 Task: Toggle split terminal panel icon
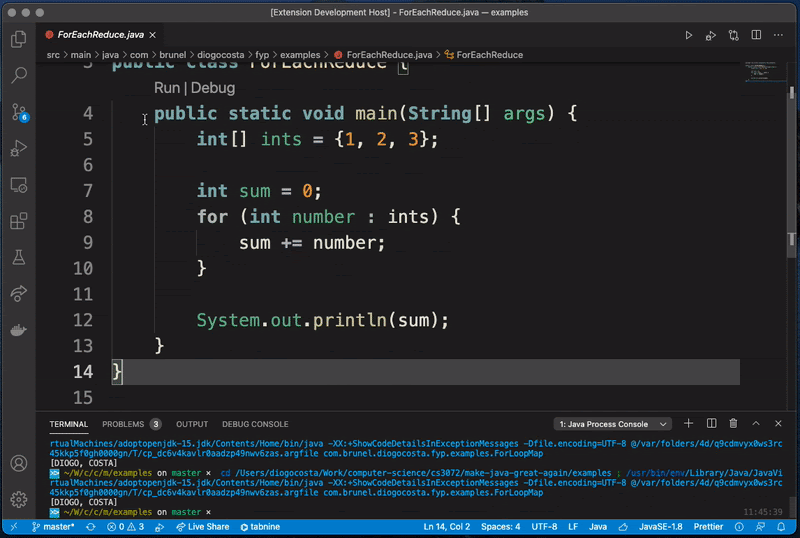pyautogui.click(x=711, y=424)
